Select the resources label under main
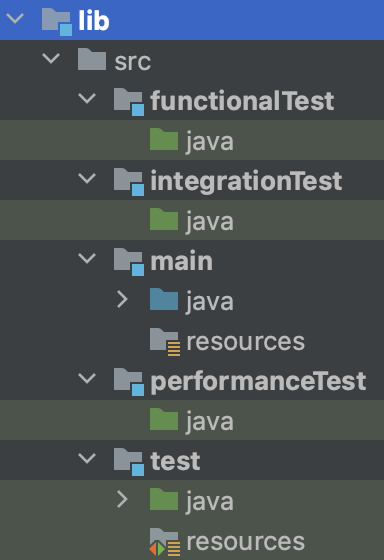This screenshot has height=560, width=384. pos(246,342)
